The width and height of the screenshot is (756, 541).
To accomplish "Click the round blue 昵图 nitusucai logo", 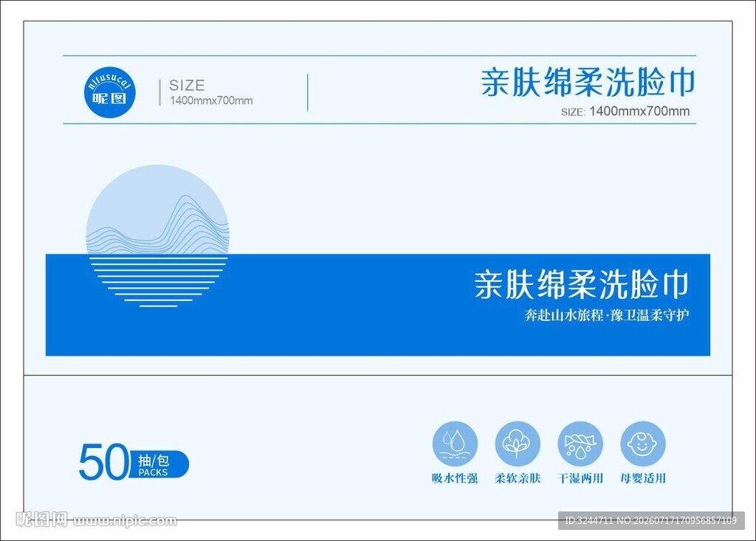I will pos(110,92).
